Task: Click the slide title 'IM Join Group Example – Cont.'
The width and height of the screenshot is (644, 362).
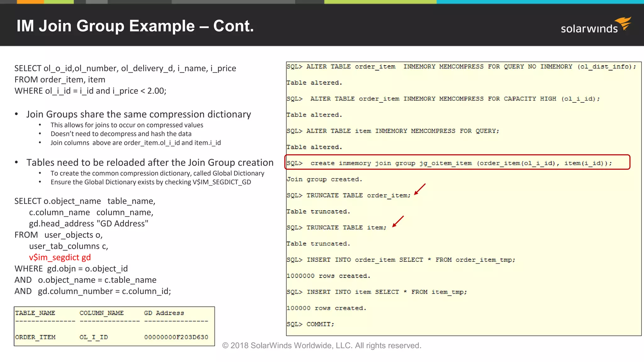Action: coord(135,26)
